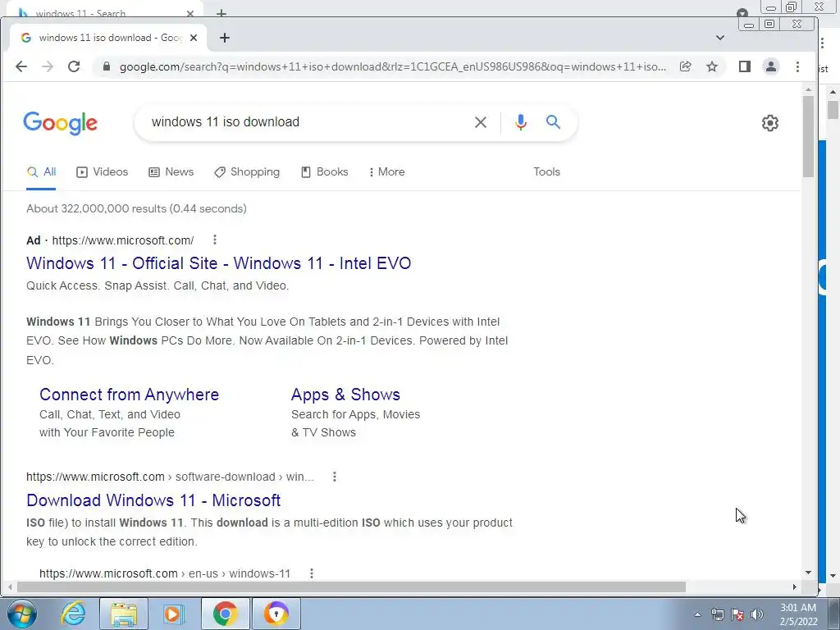The image size is (840, 630).
Task: Open Chrome three-dot menu
Action: coord(797,66)
